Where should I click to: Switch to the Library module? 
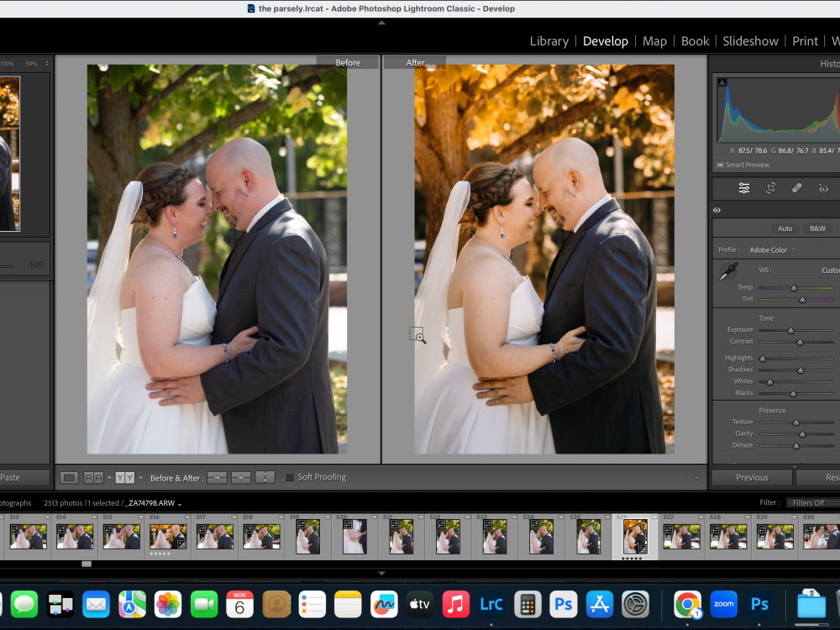tap(549, 41)
